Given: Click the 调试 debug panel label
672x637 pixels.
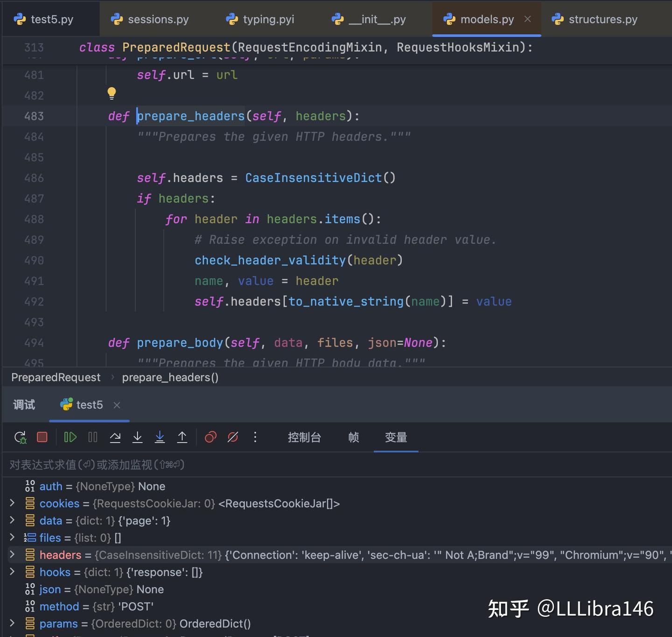Looking at the screenshot, I should coord(24,405).
